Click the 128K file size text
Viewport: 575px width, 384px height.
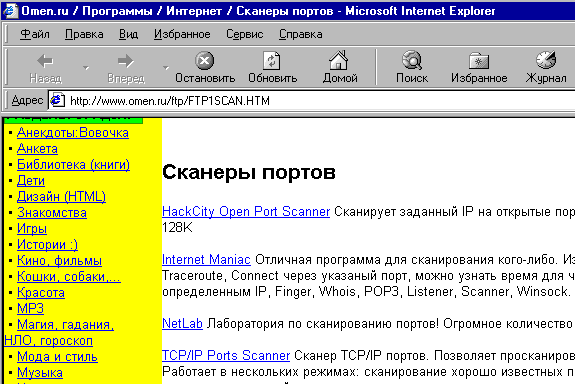click(177, 228)
